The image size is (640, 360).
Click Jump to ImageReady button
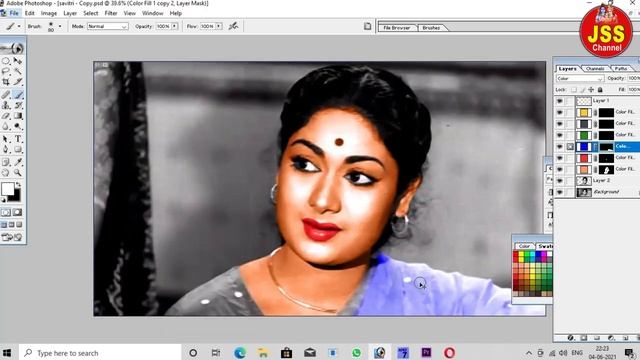pos(12,237)
